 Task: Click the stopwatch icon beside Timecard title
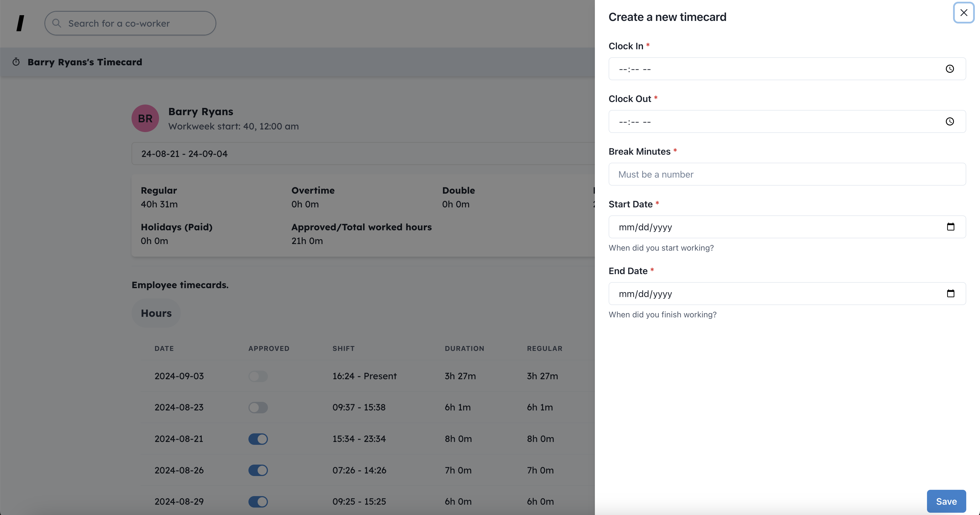coord(16,62)
